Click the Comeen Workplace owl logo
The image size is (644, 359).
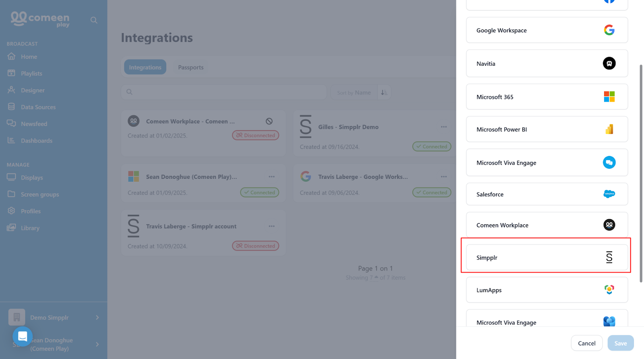609,225
